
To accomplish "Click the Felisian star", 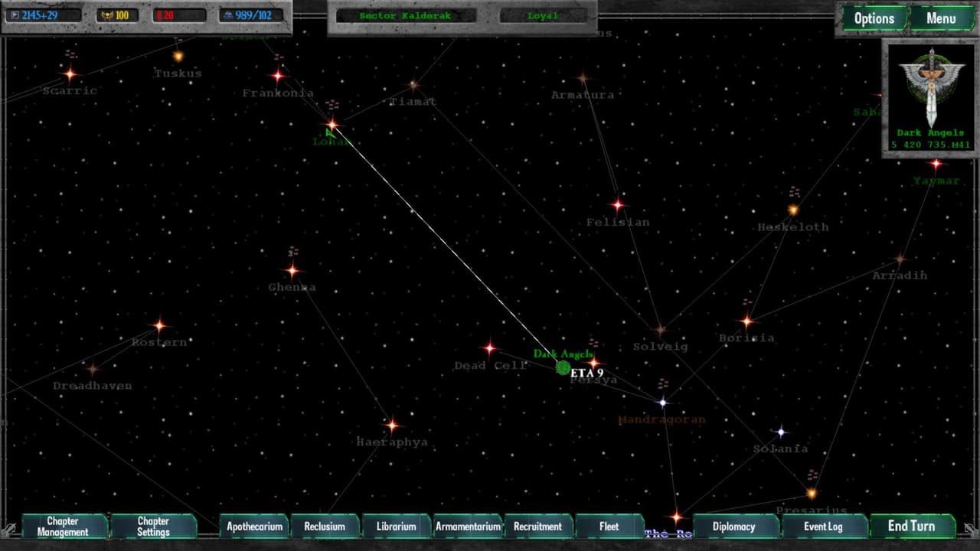I will pyautogui.click(x=618, y=204).
